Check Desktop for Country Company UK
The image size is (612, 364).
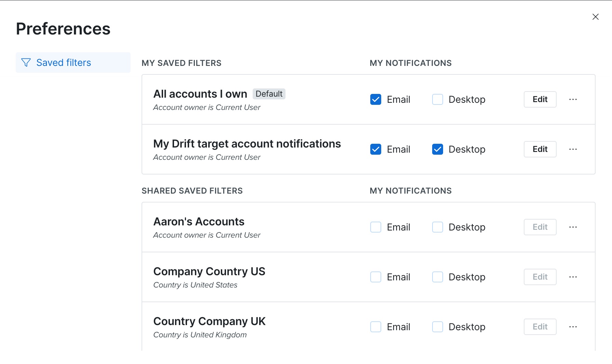tap(438, 327)
